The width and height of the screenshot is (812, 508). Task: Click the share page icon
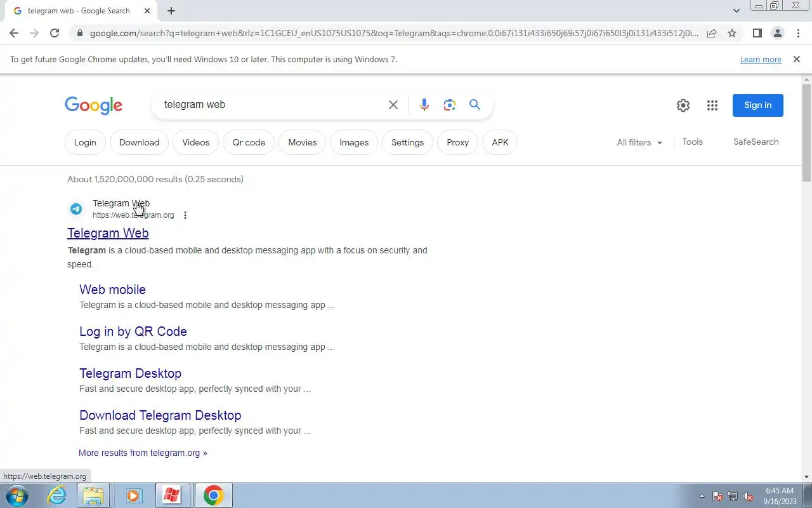pos(712,33)
